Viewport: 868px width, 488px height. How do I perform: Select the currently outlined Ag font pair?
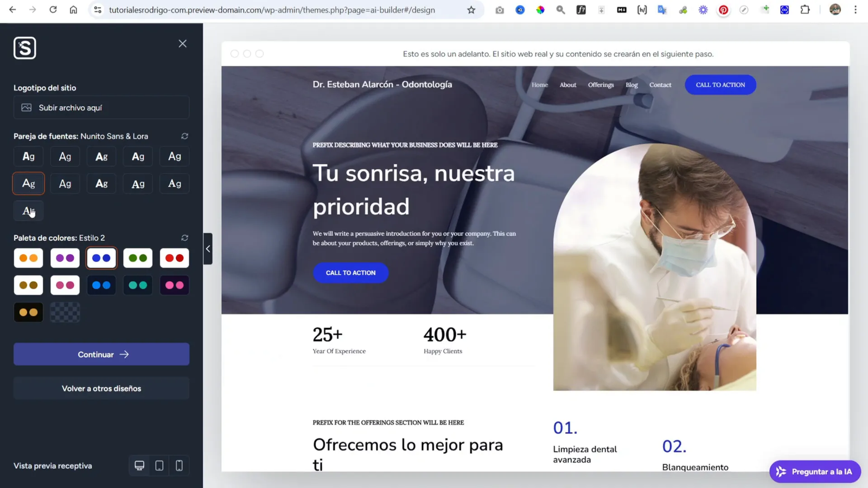[x=28, y=183]
